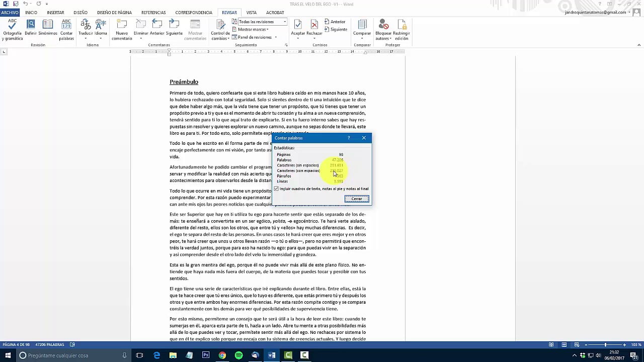This screenshot has height=362, width=644.
Task: Switch to the VISTA tab
Action: pyautogui.click(x=251, y=13)
